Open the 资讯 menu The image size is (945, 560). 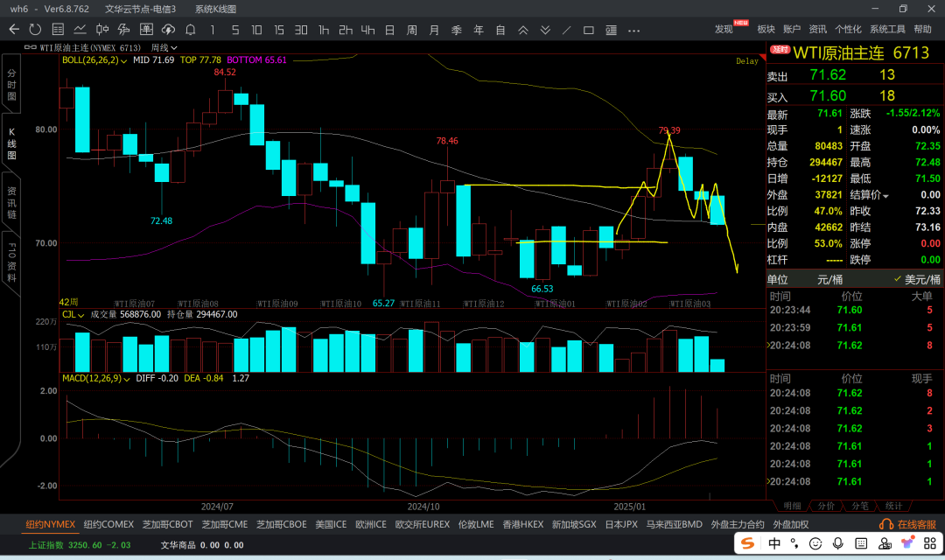tap(818, 29)
